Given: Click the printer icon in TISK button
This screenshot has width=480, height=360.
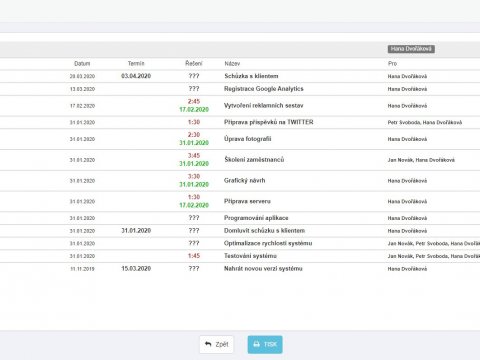Looking at the screenshot, I should pyautogui.click(x=256, y=344).
